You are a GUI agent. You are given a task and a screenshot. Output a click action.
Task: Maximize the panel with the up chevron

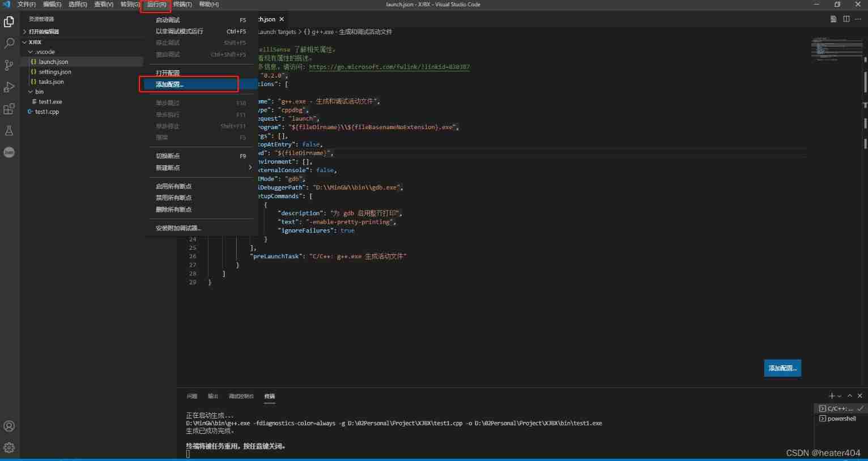point(850,396)
